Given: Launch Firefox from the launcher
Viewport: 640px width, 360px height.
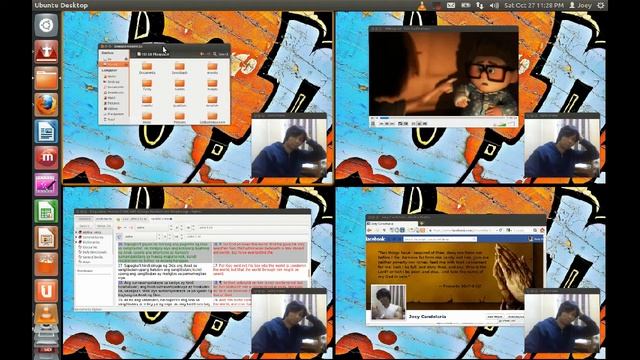Looking at the screenshot, I should click(x=46, y=104).
